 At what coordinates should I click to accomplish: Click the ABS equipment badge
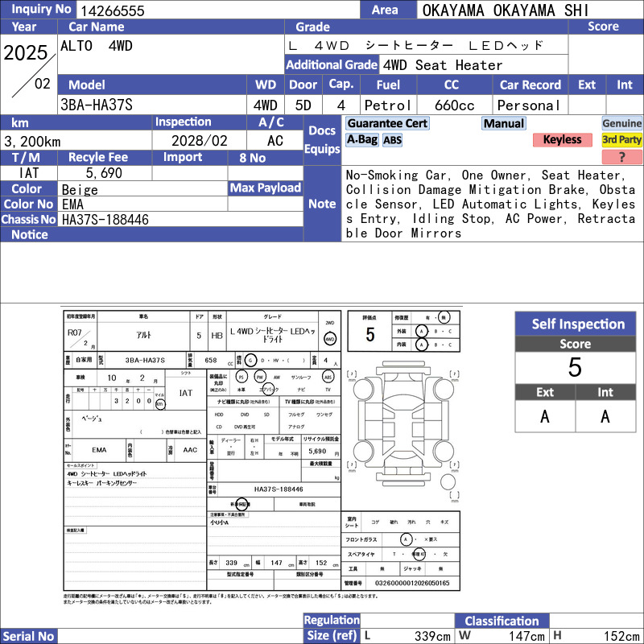[392, 139]
